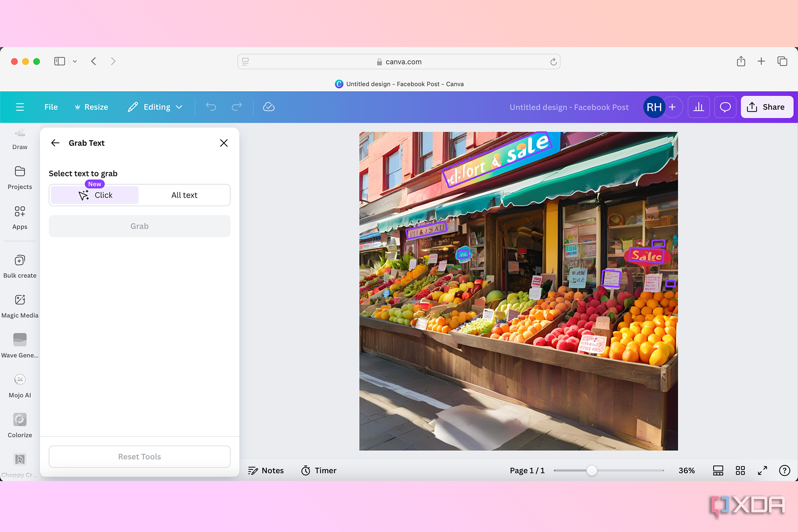The height and width of the screenshot is (532, 798).
Task: Click the Untitled design title field
Action: coord(569,107)
